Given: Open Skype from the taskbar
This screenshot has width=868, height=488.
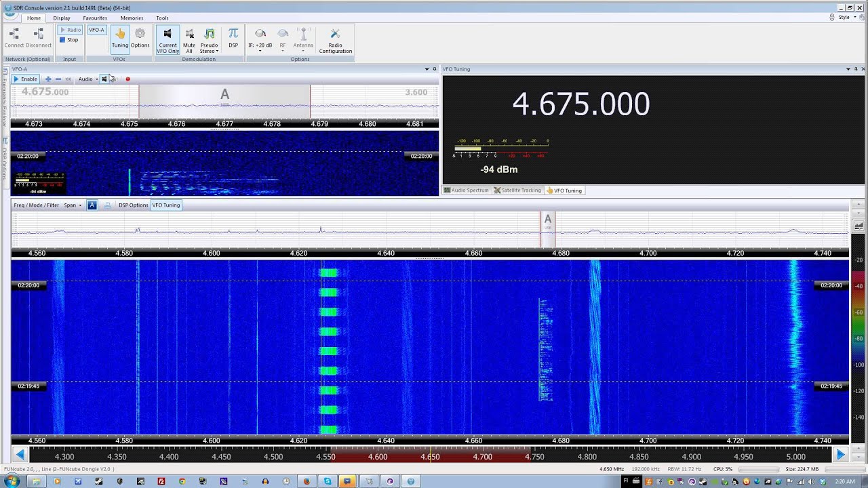Looking at the screenshot, I should [328, 481].
